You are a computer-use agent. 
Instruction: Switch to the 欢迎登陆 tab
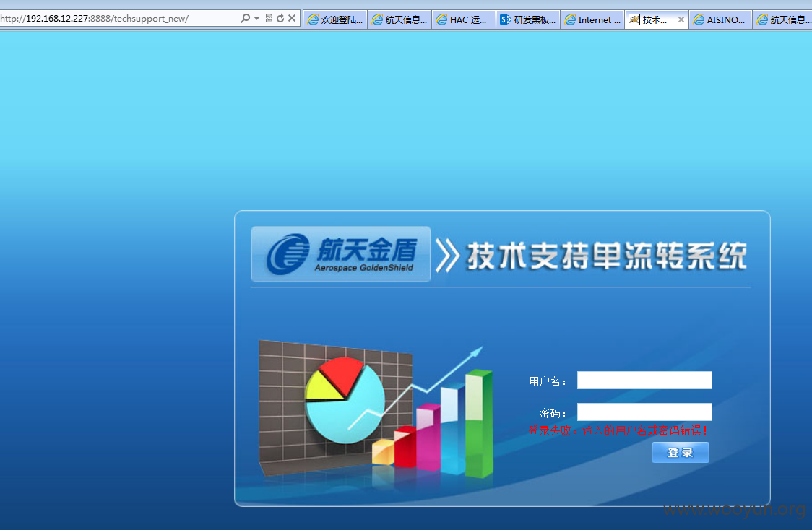(x=335, y=20)
